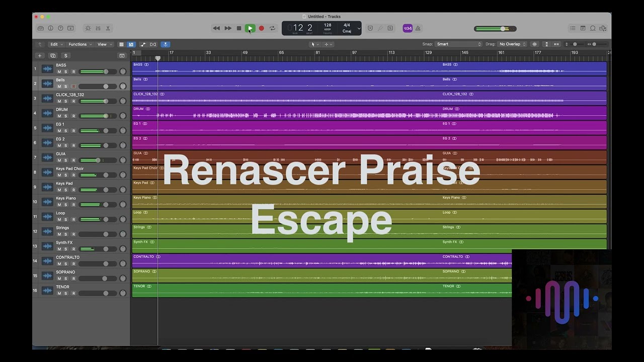The height and width of the screenshot is (362, 644).
Task: Open the Library panel icon
Action: click(x=41, y=28)
